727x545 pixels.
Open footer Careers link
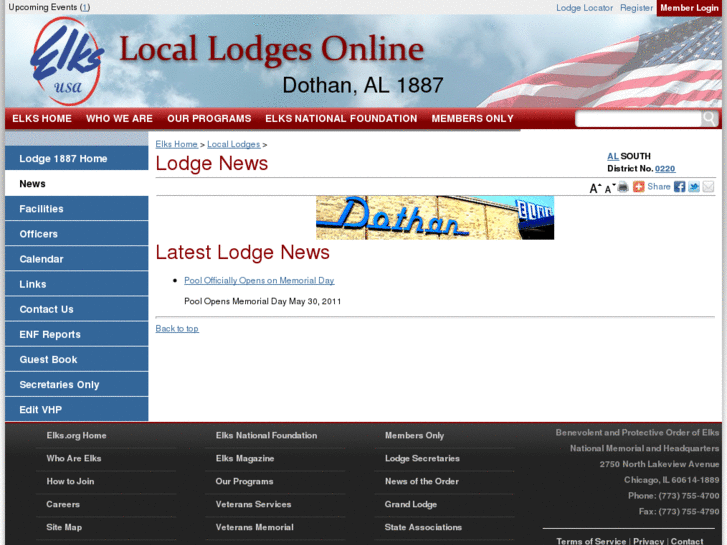(x=63, y=504)
